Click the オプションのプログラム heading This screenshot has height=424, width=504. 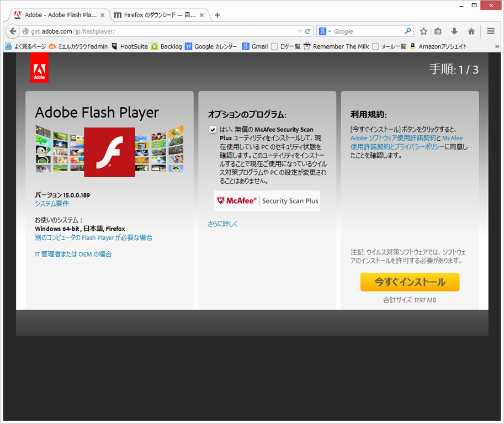247,114
